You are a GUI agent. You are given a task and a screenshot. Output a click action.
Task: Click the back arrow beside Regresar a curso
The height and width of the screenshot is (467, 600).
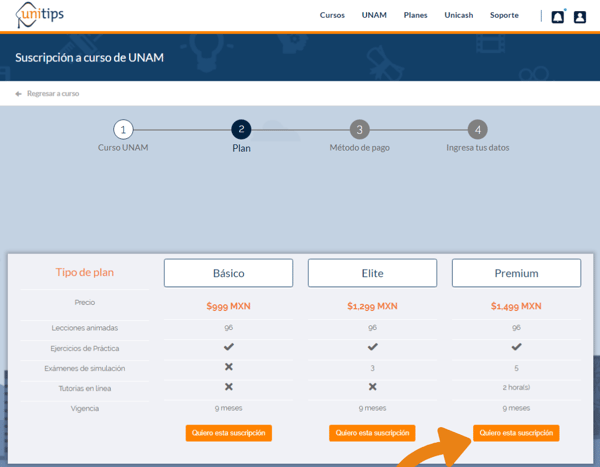point(18,94)
